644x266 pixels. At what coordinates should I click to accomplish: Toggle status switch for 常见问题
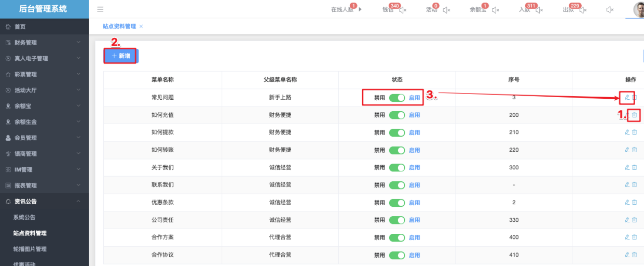click(x=397, y=98)
